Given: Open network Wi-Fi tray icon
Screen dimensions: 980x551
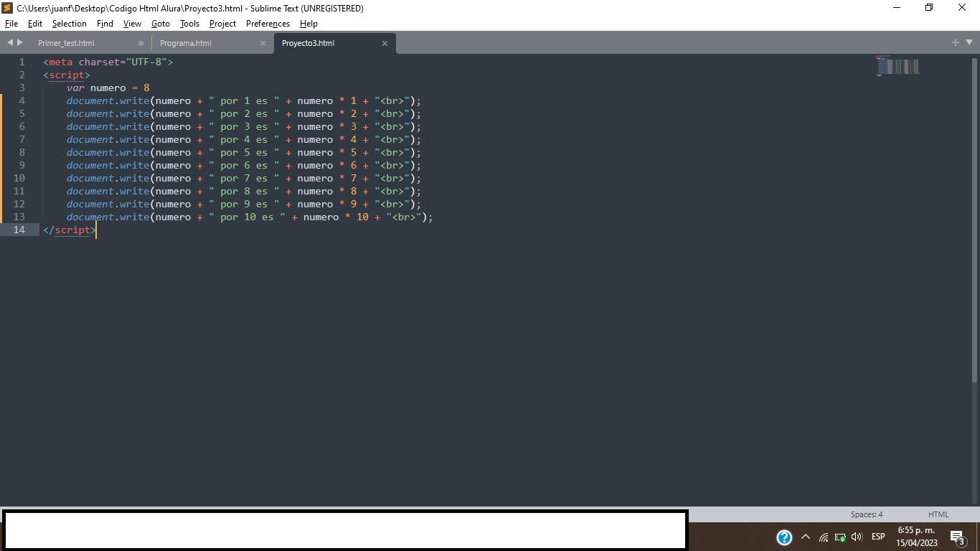Looking at the screenshot, I should [824, 537].
